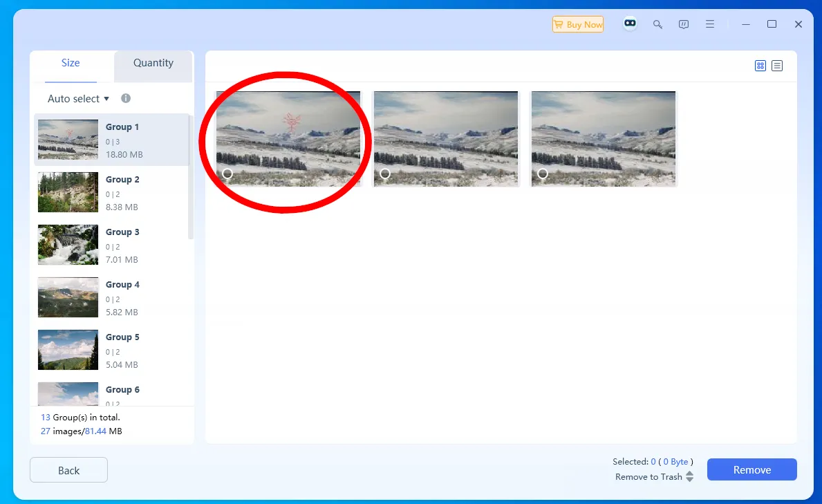
Task: Switch to the Size tab
Action: pyautogui.click(x=71, y=63)
